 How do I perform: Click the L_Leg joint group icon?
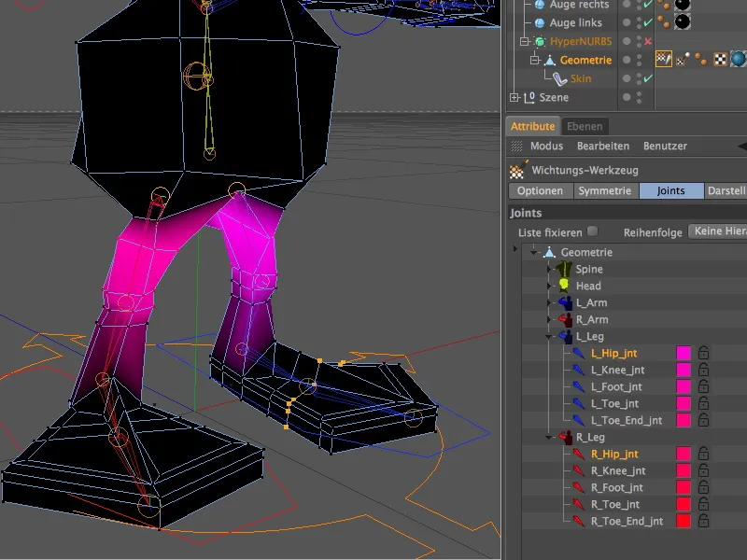coord(566,336)
